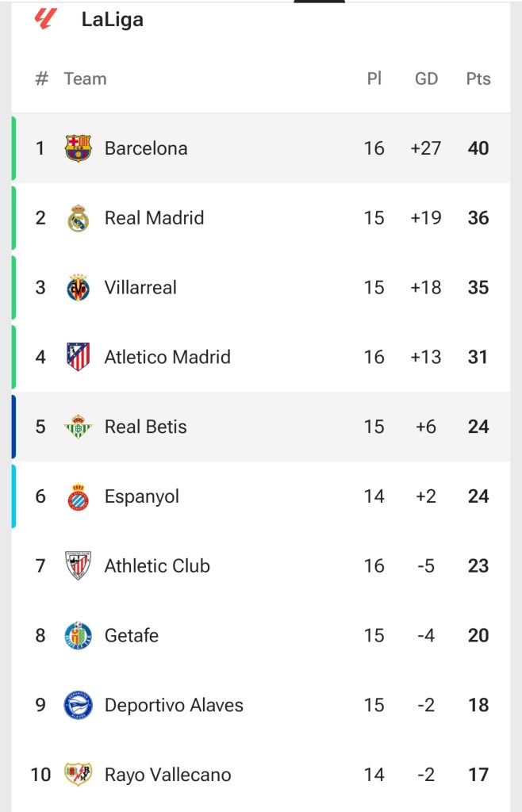Image resolution: width=522 pixels, height=812 pixels.
Task: Sort by the Pts column header
Action: [x=478, y=79]
